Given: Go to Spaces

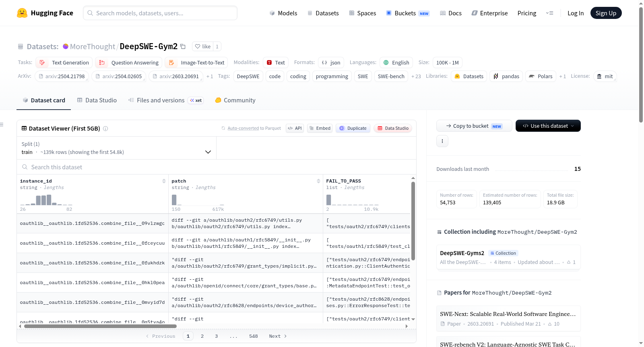Looking at the screenshot, I should 362,13.
